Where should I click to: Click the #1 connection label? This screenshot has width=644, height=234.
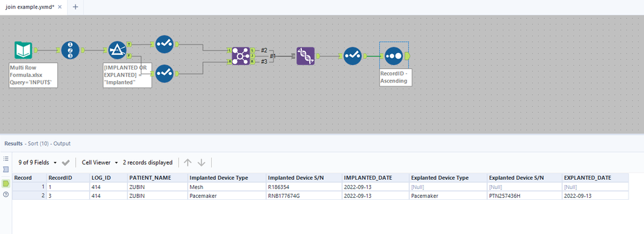coord(273,56)
